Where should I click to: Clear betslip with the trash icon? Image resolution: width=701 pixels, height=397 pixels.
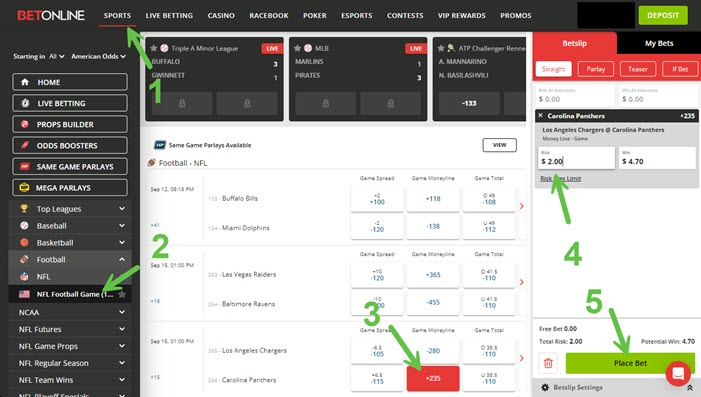(548, 363)
